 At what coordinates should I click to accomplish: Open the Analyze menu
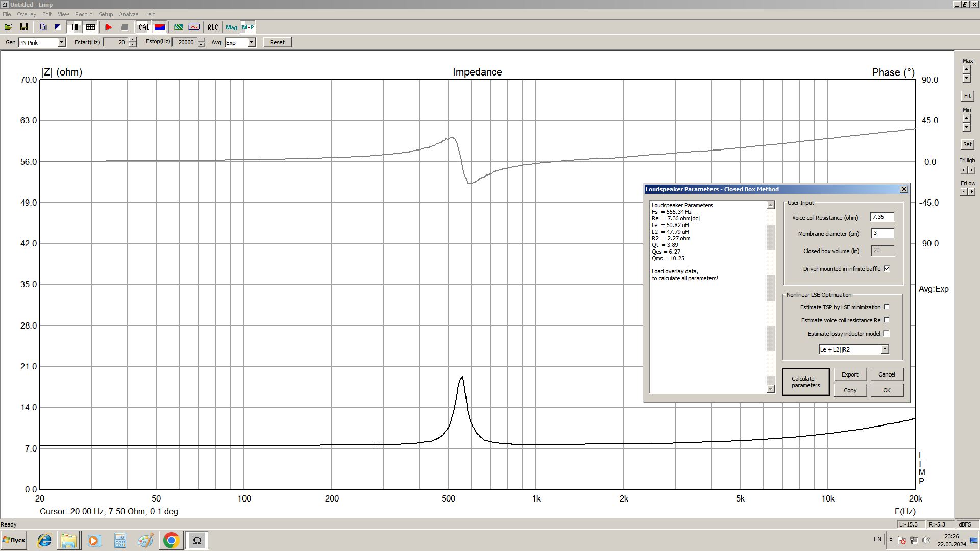129,14
